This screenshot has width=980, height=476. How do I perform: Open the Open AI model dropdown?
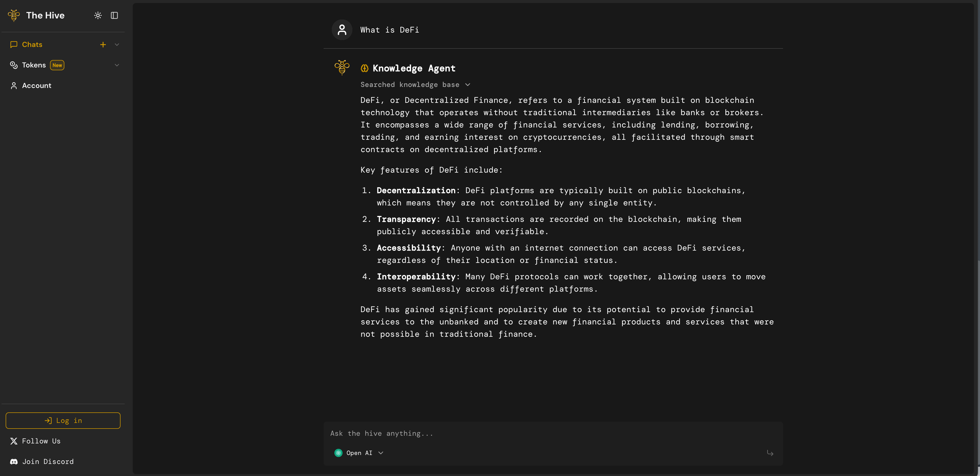click(359, 453)
